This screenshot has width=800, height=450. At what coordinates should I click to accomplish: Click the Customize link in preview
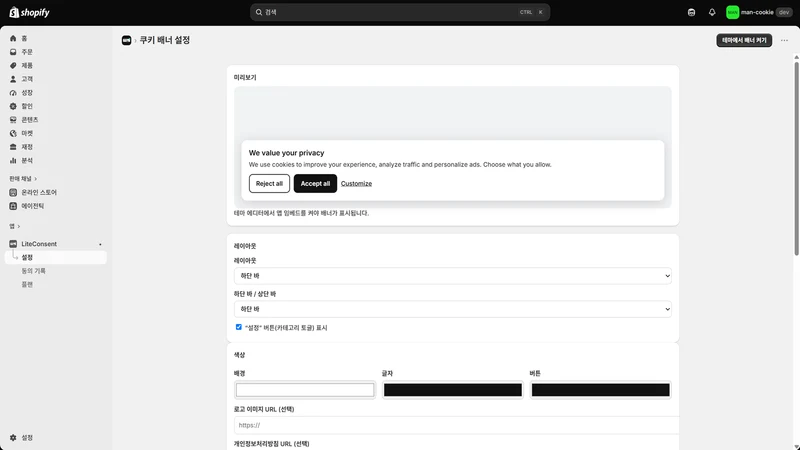point(356,184)
